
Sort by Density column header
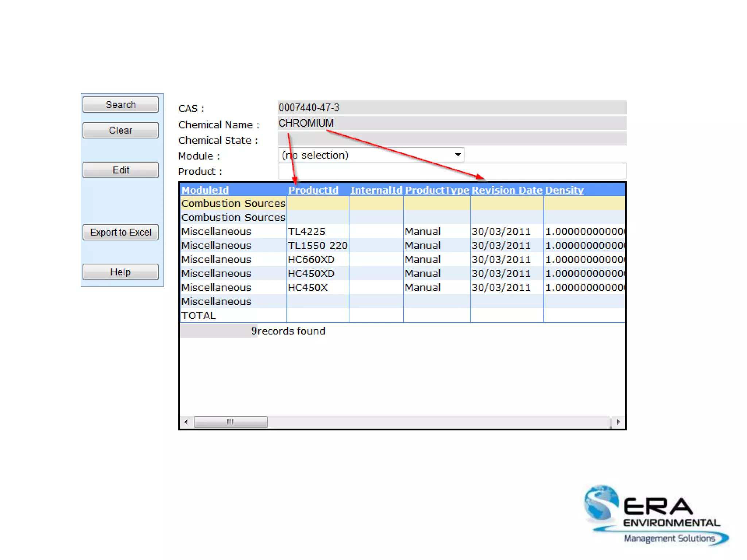coord(564,190)
